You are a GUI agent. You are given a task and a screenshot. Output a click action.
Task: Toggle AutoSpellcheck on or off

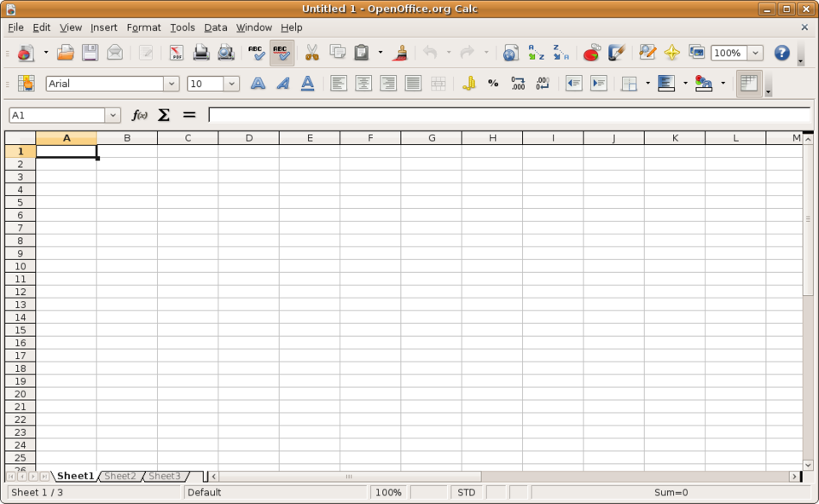[280, 52]
